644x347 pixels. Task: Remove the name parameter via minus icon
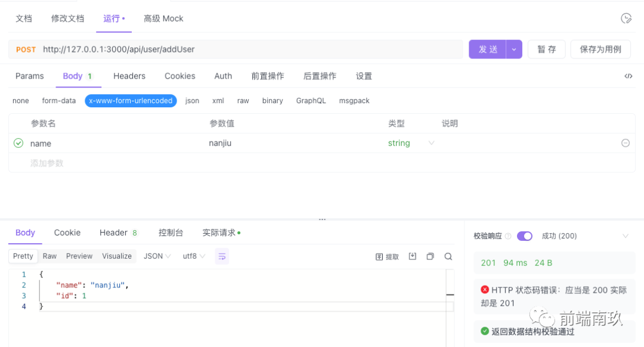point(626,143)
